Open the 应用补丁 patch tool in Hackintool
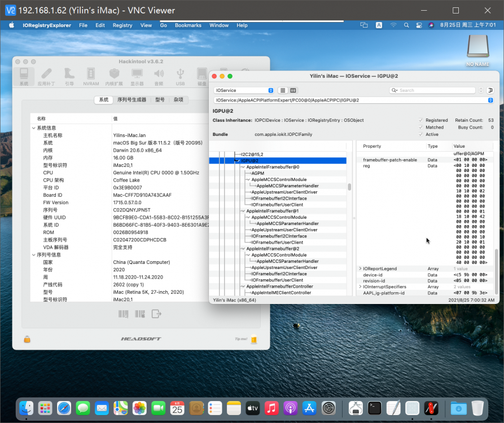This screenshot has height=423, width=504. 46,77
